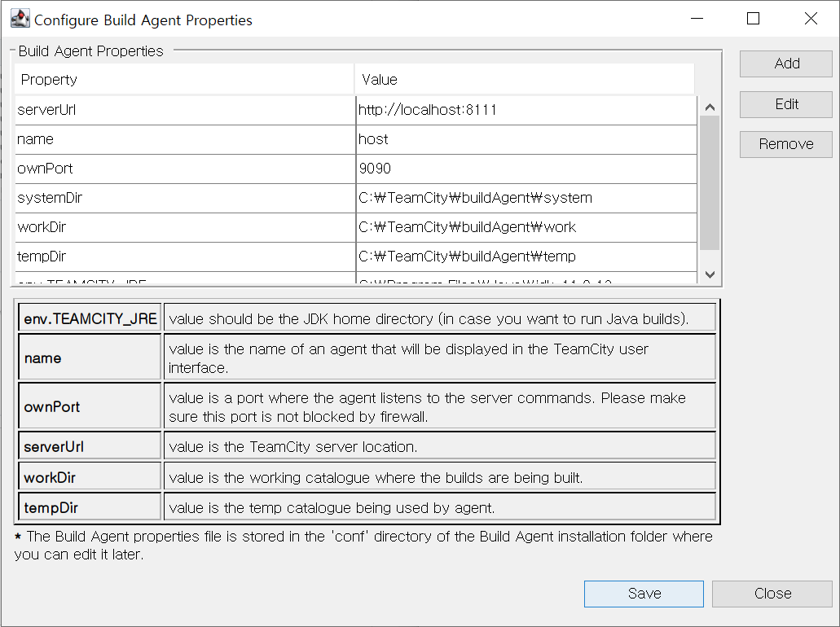Screen dimensions: 840x627
Task: Click the temp catalogue description
Action: pyautogui.click(x=439, y=507)
